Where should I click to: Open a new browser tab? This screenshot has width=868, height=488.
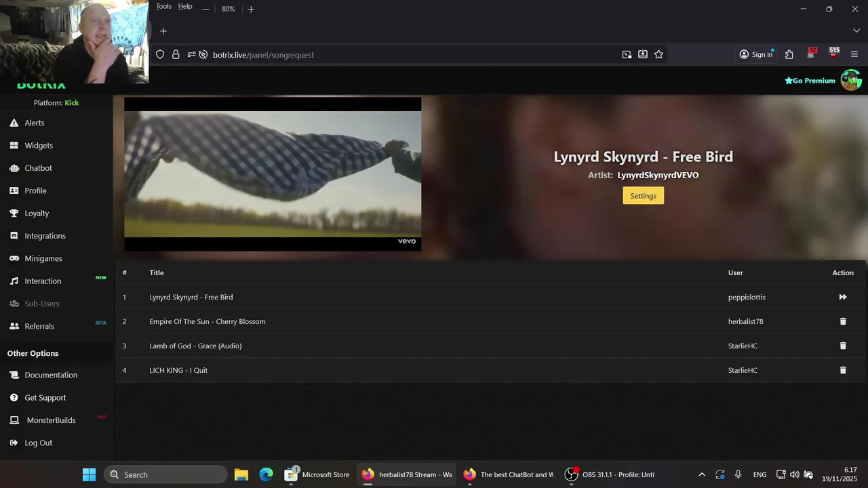coord(163,31)
